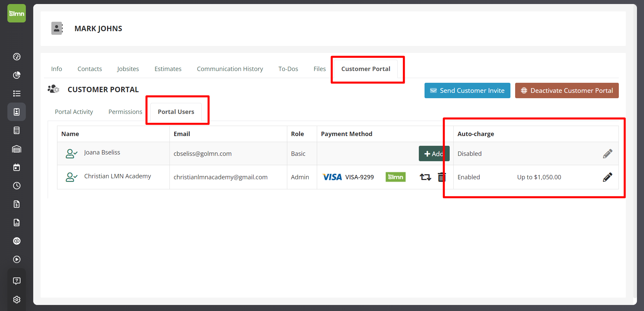
Task: Edit Joana Bseliss's auto-charge with pencil icon
Action: pyautogui.click(x=607, y=153)
